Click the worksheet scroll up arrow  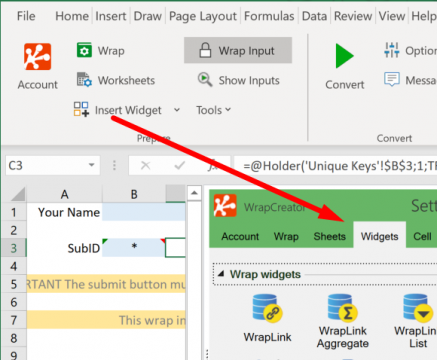point(194,193)
